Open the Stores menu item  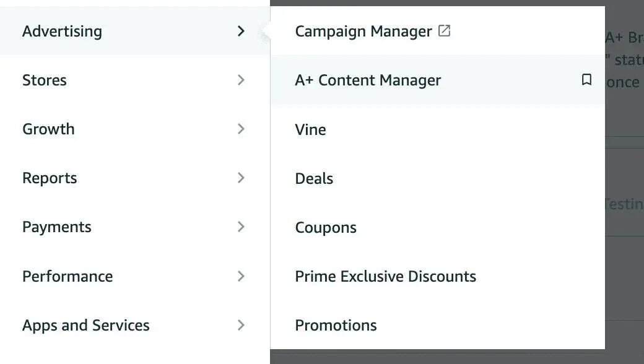45,80
